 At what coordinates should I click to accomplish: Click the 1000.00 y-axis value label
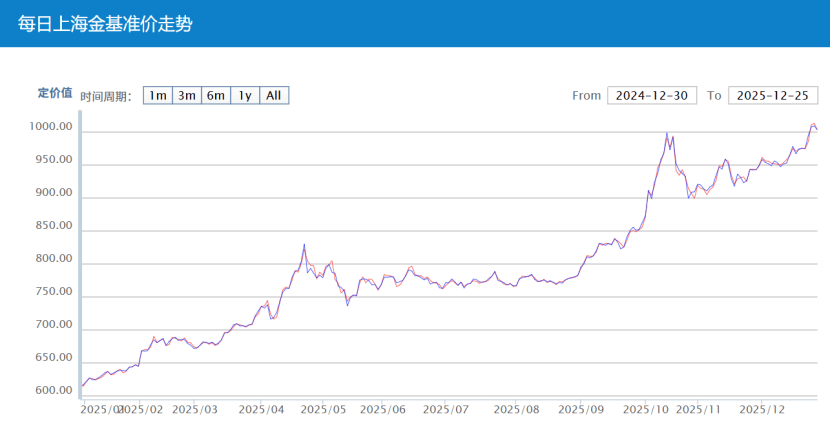point(52,128)
